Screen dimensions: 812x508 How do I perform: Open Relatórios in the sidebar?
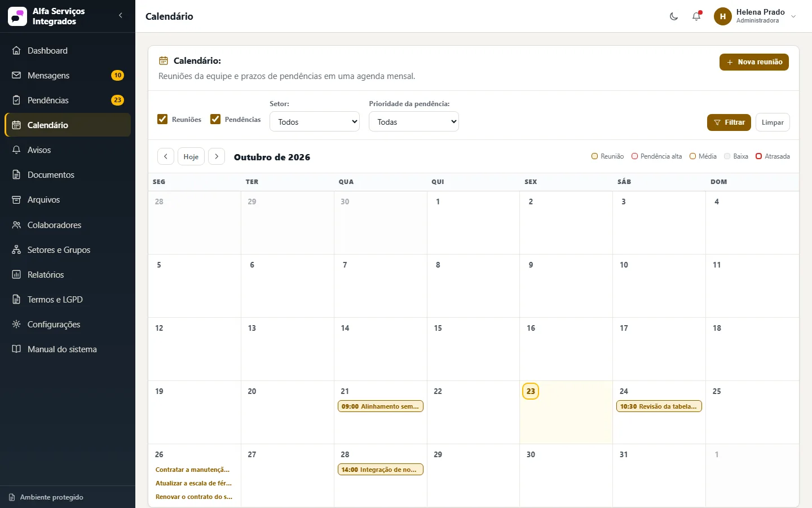[68, 275]
